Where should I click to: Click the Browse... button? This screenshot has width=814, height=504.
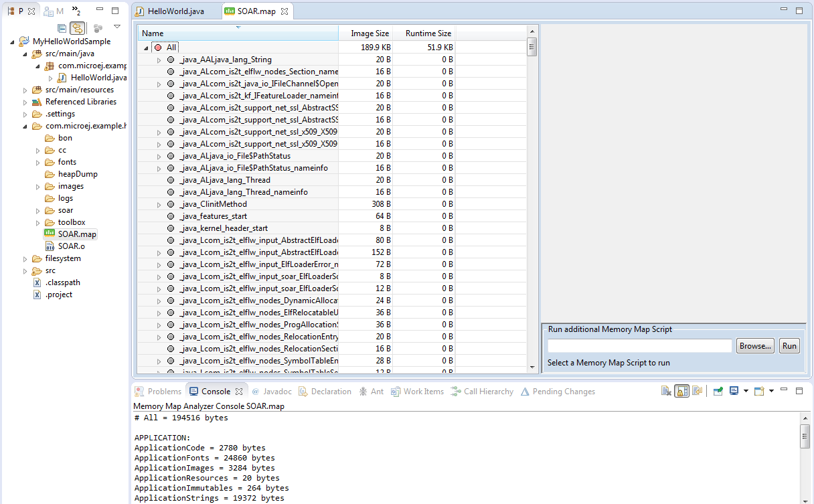[x=755, y=346]
